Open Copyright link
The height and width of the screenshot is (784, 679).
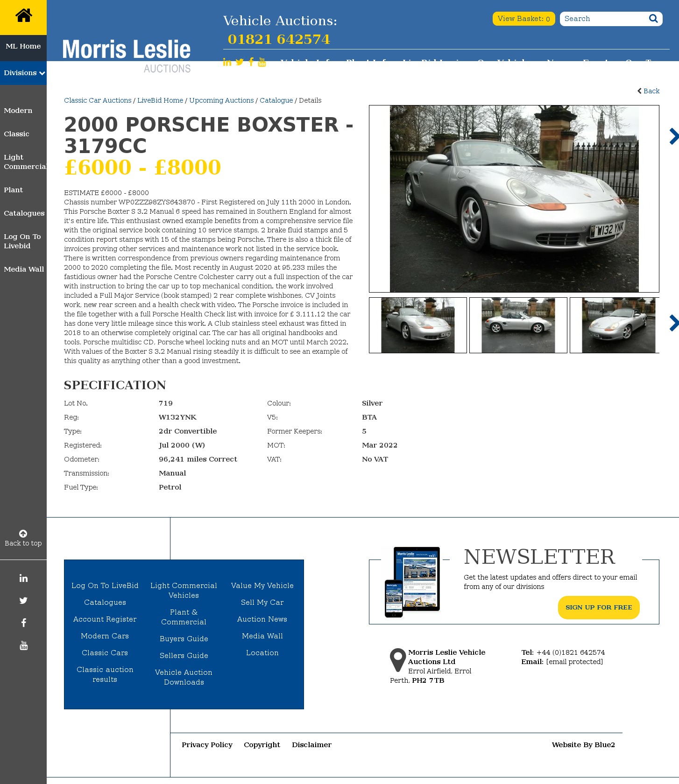(262, 745)
